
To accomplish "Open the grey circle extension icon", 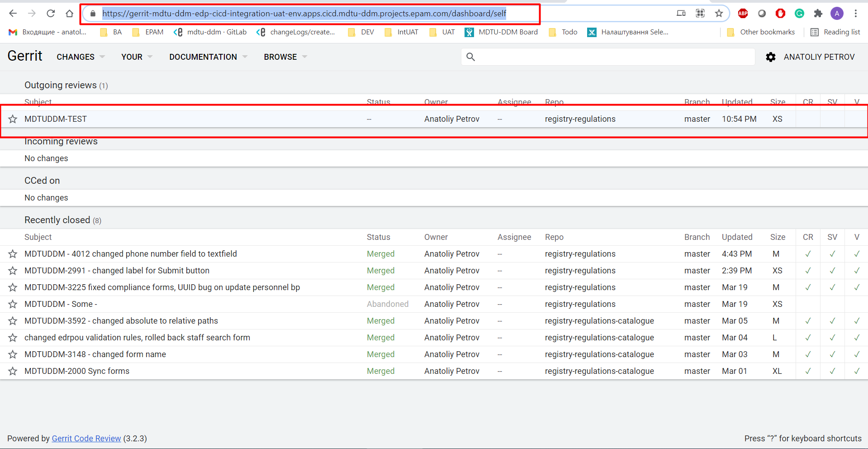I will 762,14.
